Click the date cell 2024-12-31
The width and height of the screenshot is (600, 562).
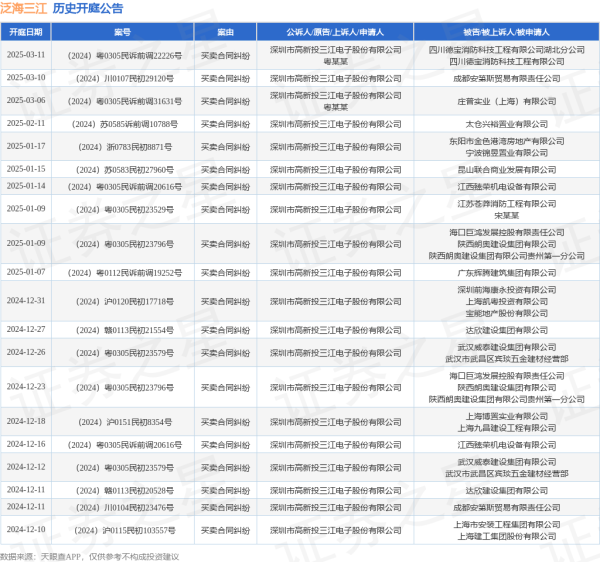26,301
